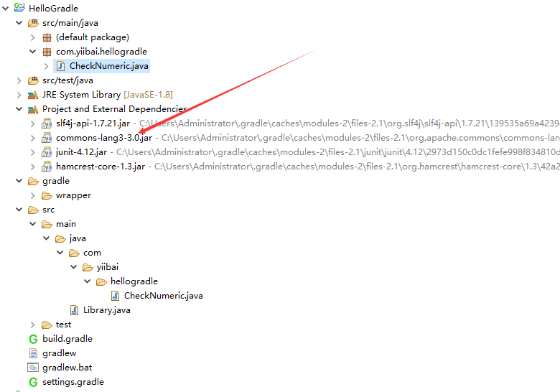Click the settings.gradle Gradle icon
This screenshot has width=560, height=392.
click(x=33, y=383)
